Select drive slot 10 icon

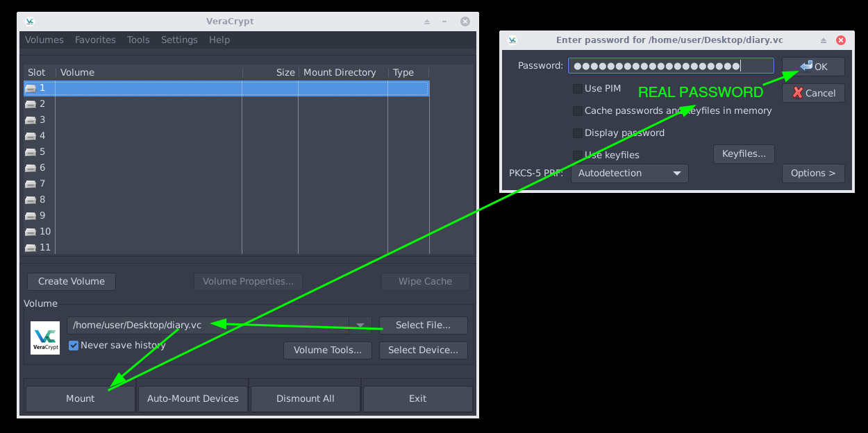[x=31, y=232]
